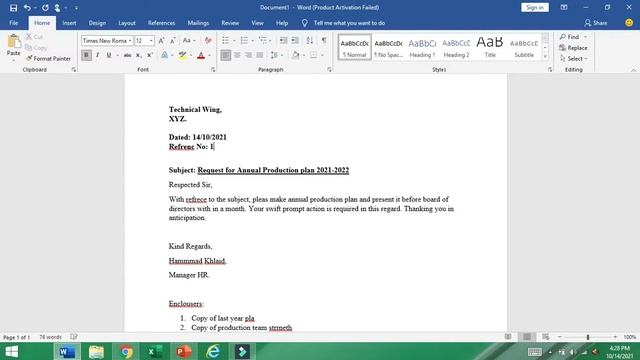The width and height of the screenshot is (640, 360).
Task: Click the Tell me what you want search box
Action: (349, 23)
